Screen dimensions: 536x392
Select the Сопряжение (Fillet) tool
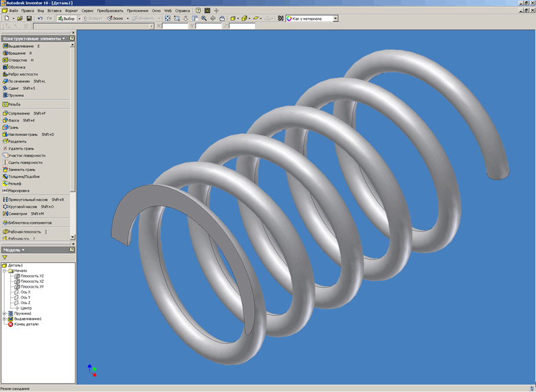point(24,113)
